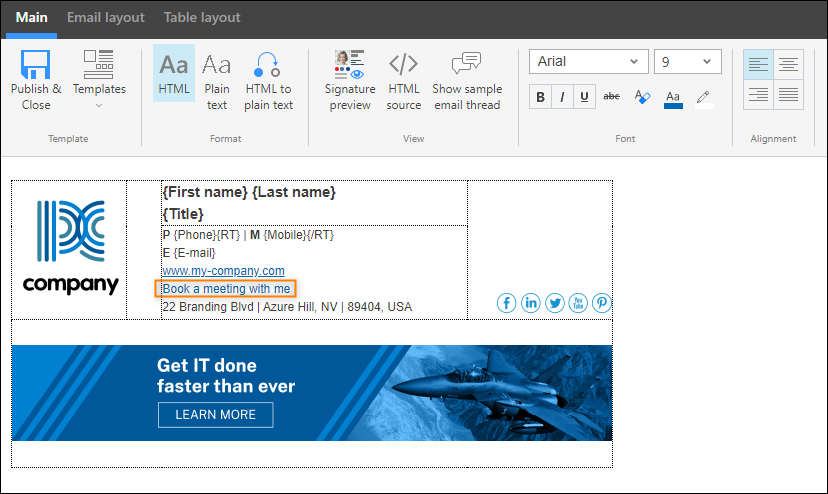Toggle bold formatting
The height and width of the screenshot is (494, 828).
[540, 97]
